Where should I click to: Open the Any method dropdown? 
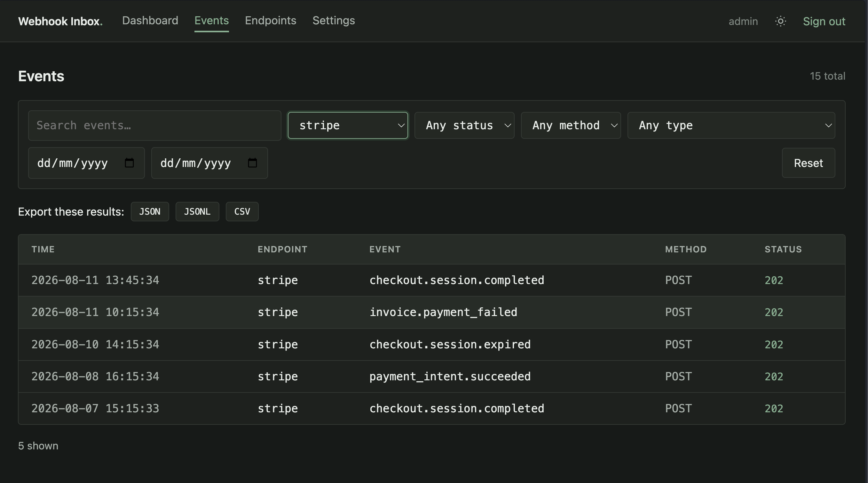[x=571, y=125]
